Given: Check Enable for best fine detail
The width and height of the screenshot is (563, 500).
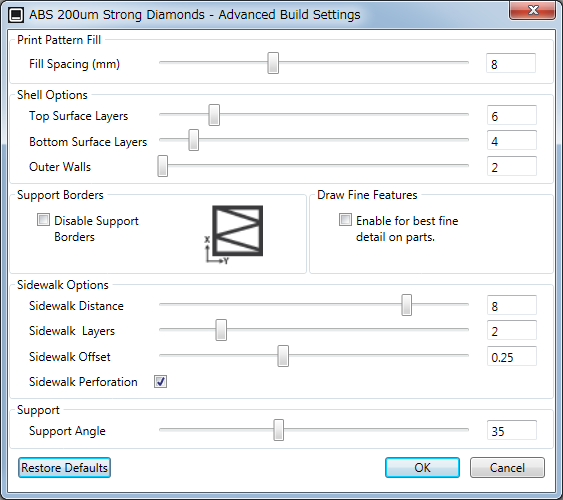Looking at the screenshot, I should [345, 220].
